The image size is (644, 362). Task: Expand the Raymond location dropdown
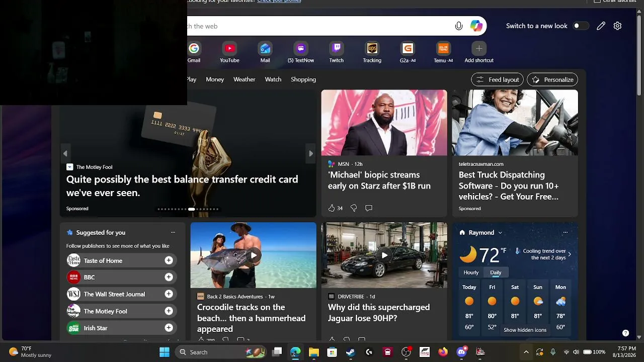click(500, 233)
